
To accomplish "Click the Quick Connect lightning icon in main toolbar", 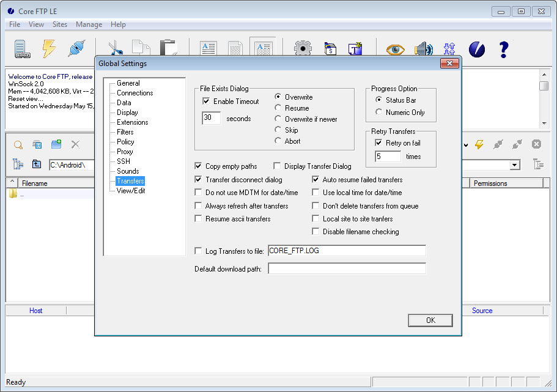I will 49,48.
